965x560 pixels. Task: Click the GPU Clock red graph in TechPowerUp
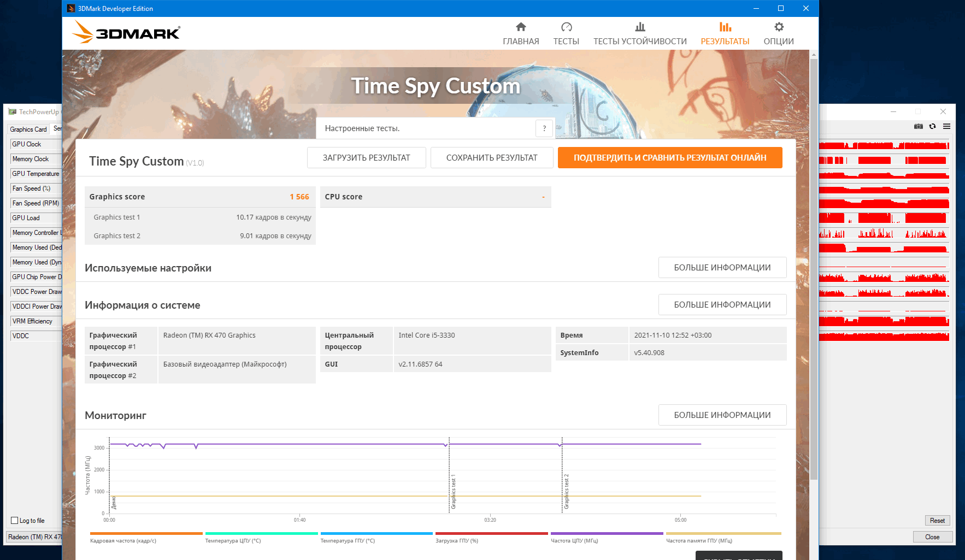(x=884, y=145)
